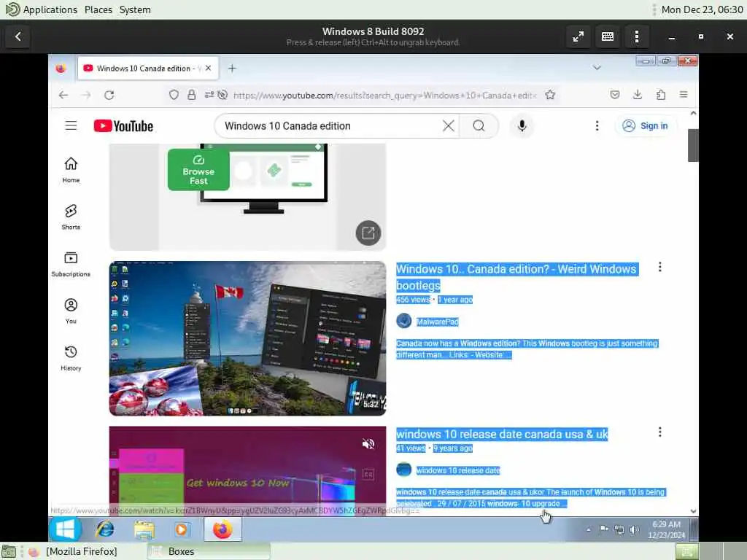
Task: Open more options for Canada edition video
Action: click(659, 267)
